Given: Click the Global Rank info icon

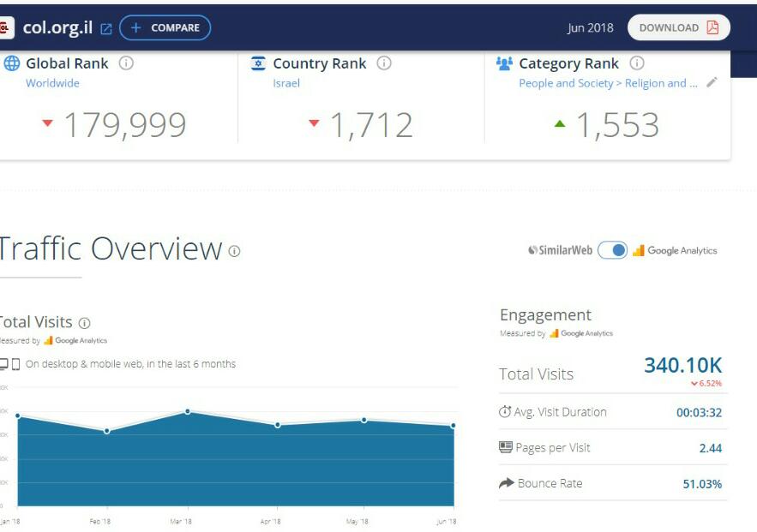Looking at the screenshot, I should pyautogui.click(x=126, y=63).
